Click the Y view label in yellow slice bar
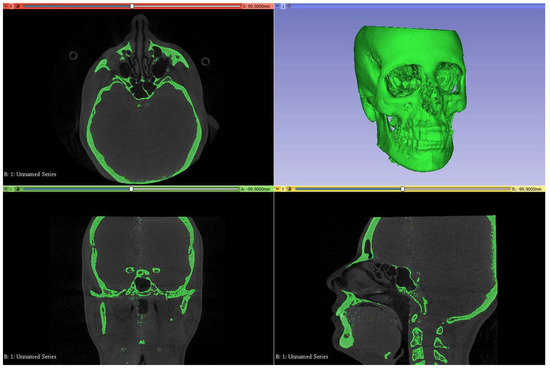The width and height of the screenshot is (550, 370). point(283,189)
